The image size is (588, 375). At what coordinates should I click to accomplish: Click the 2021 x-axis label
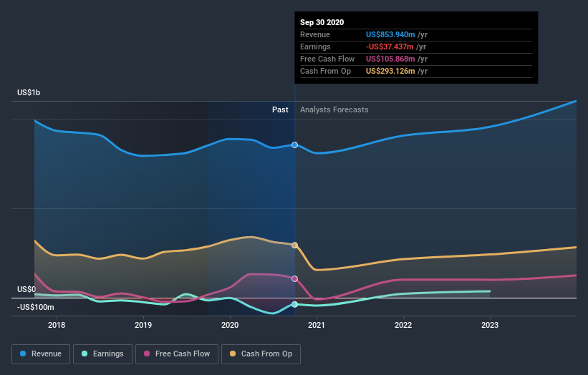click(x=317, y=325)
